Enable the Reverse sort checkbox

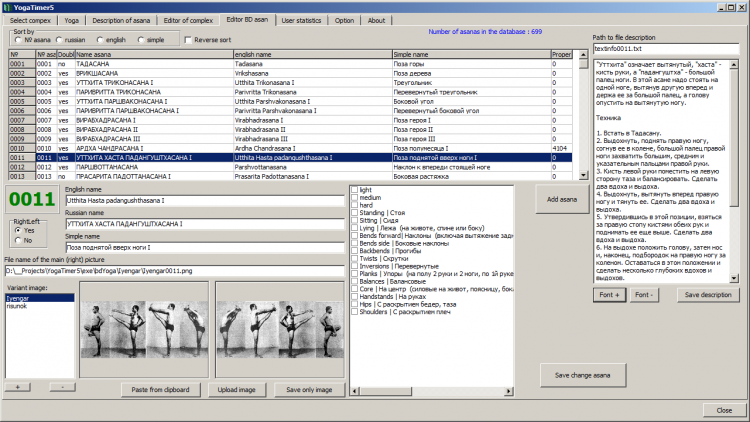(190, 40)
